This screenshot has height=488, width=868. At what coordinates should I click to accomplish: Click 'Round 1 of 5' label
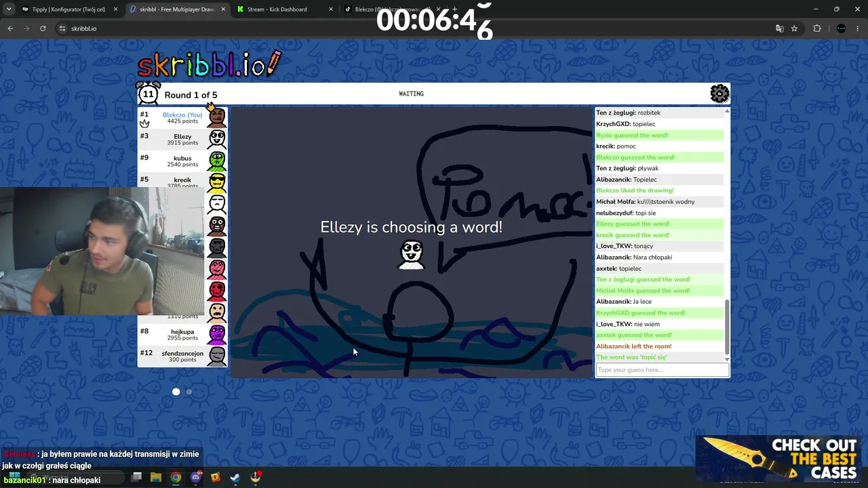[x=191, y=95]
